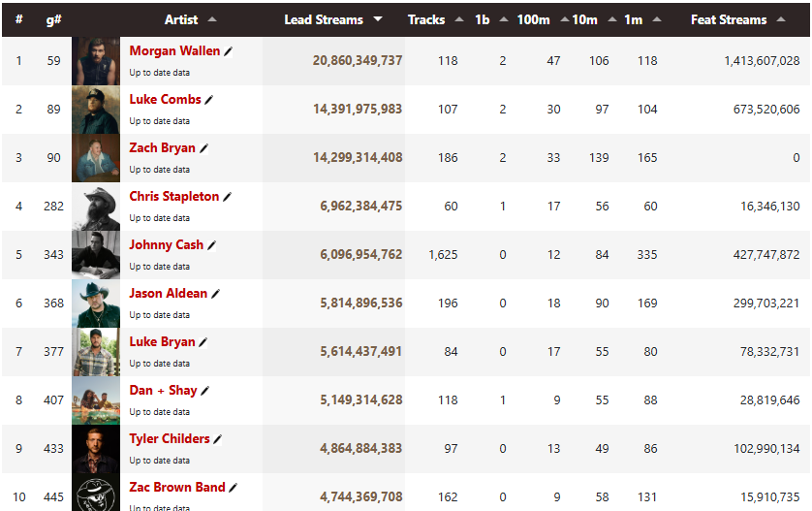Click the edit pencil next to Zac Brown Band
The height and width of the screenshot is (511, 812).
tap(233, 488)
